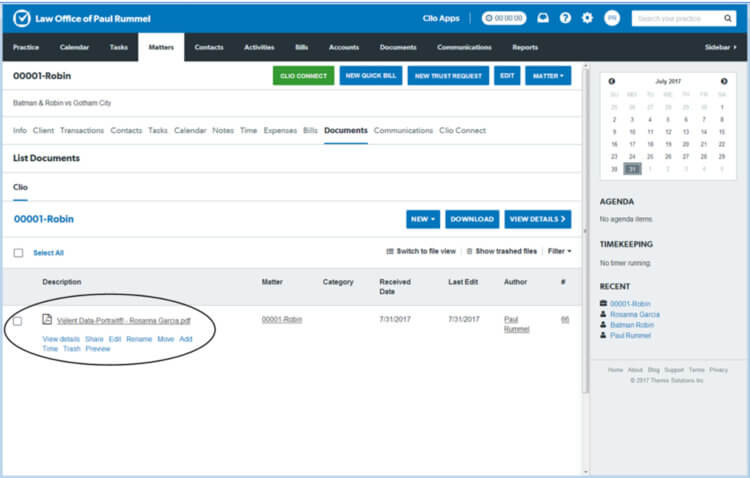Switch to the Expenses tab
Screen dimensions: 750x478
[x=280, y=131]
